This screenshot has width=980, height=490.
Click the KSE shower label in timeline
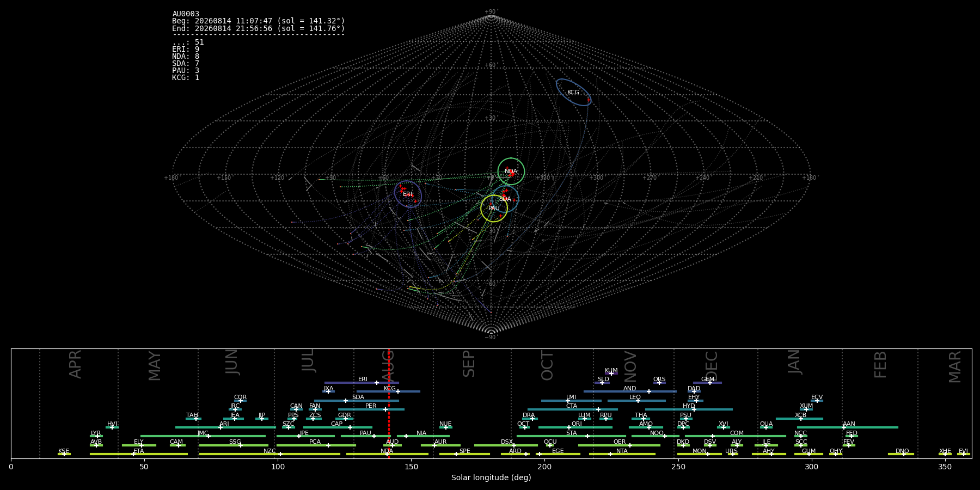(x=64, y=451)
